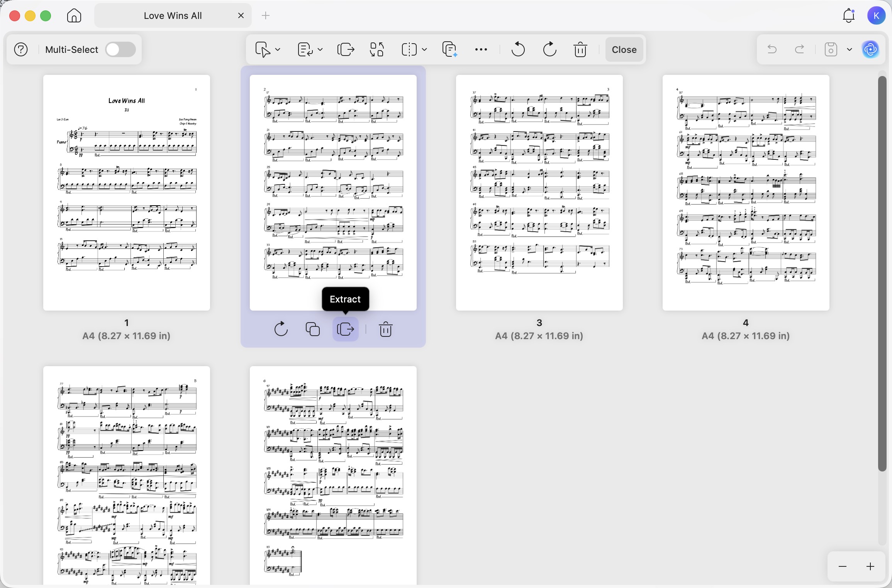Open the AI assistant icon
Viewport: 892px width, 588px height.
[871, 49]
